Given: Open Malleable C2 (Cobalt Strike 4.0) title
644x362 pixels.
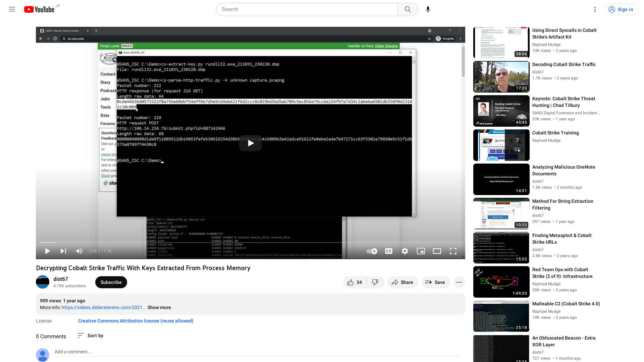Looking at the screenshot, I should click(566, 304).
